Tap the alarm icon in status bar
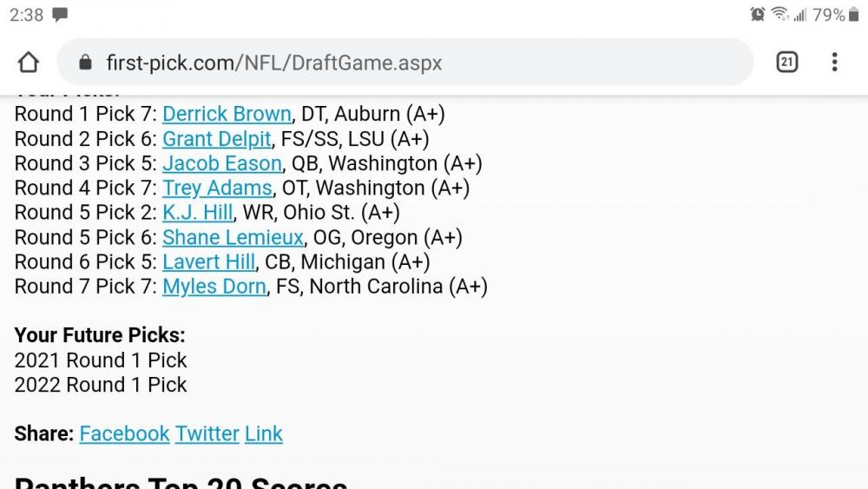The height and width of the screenshot is (489, 868). click(758, 15)
